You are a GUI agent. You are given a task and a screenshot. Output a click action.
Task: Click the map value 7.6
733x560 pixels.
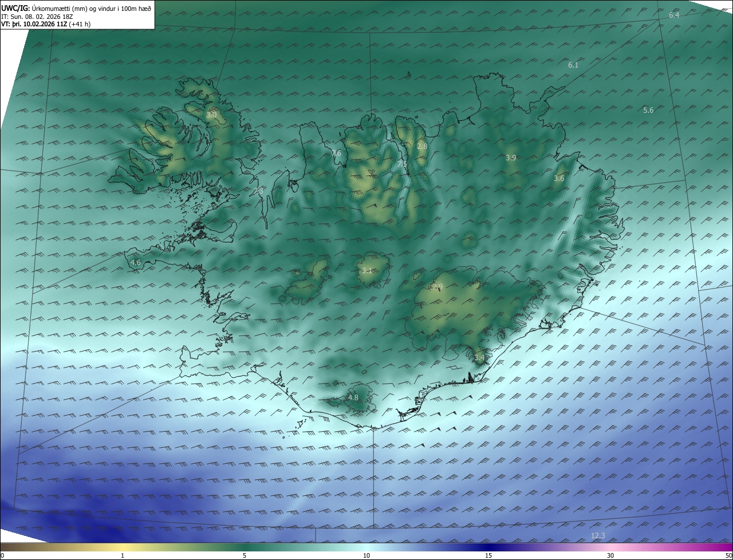coord(336,153)
